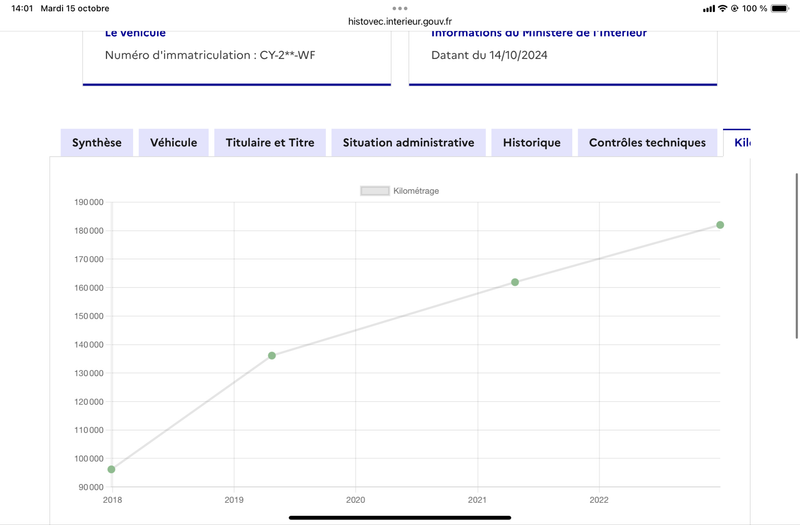
Task: Select the partially visible Kilométrage tab
Action: [737, 142]
